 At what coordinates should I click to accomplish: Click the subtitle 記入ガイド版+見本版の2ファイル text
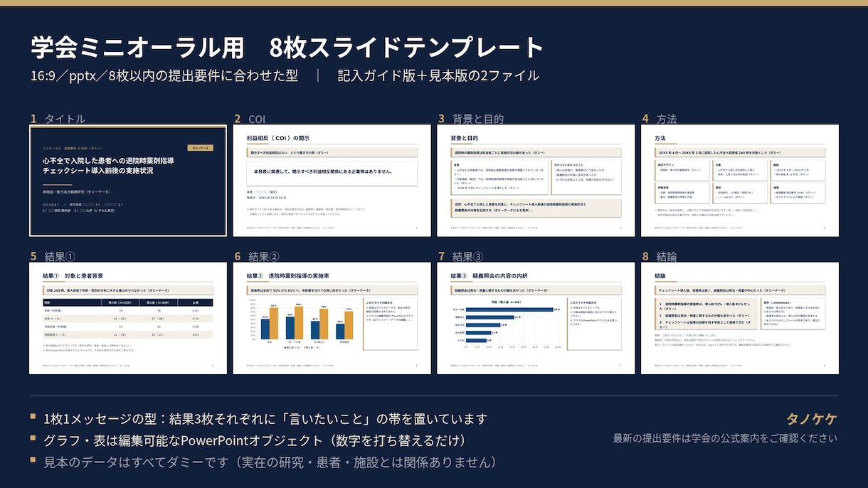pos(438,76)
